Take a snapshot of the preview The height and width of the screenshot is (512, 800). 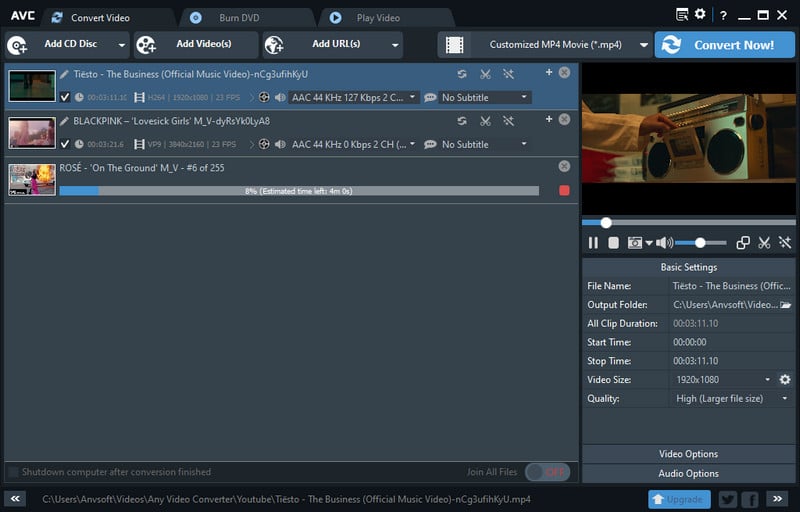click(635, 243)
